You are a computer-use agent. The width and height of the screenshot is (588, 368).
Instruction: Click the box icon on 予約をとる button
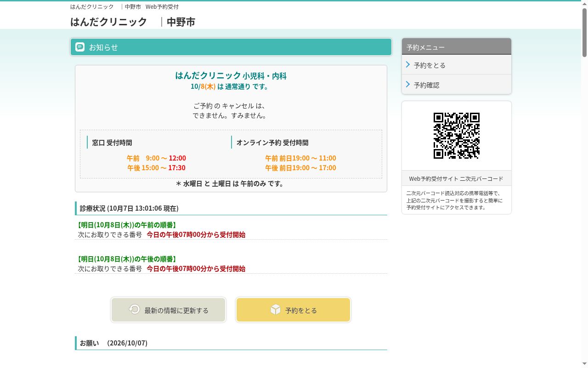[275, 310]
